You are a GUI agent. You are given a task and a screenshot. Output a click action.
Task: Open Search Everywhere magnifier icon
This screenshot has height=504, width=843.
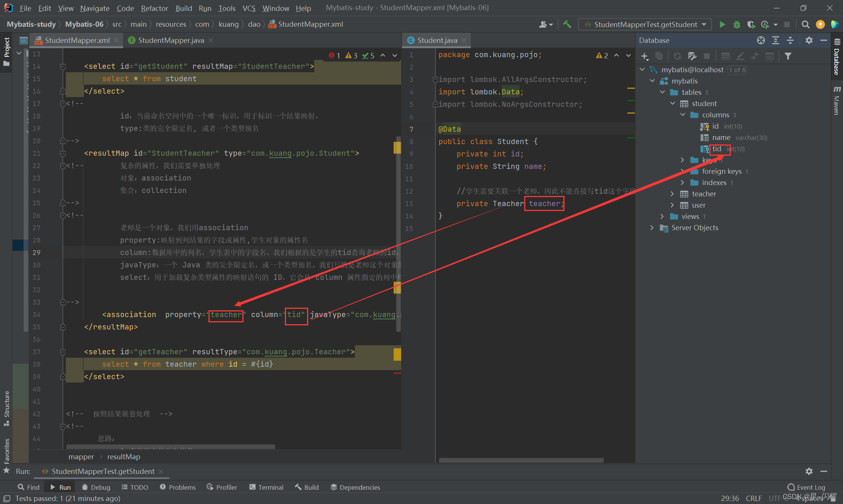(x=805, y=24)
